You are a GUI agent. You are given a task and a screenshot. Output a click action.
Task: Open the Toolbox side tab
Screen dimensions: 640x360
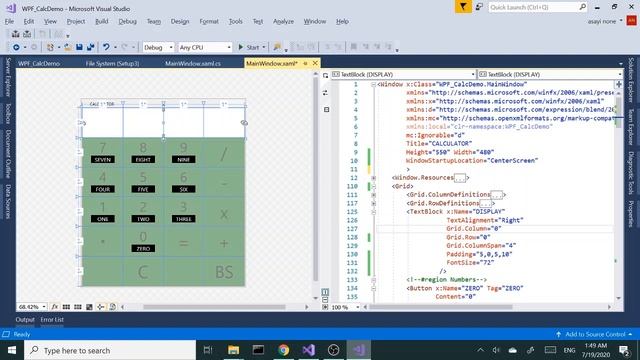click(8, 113)
